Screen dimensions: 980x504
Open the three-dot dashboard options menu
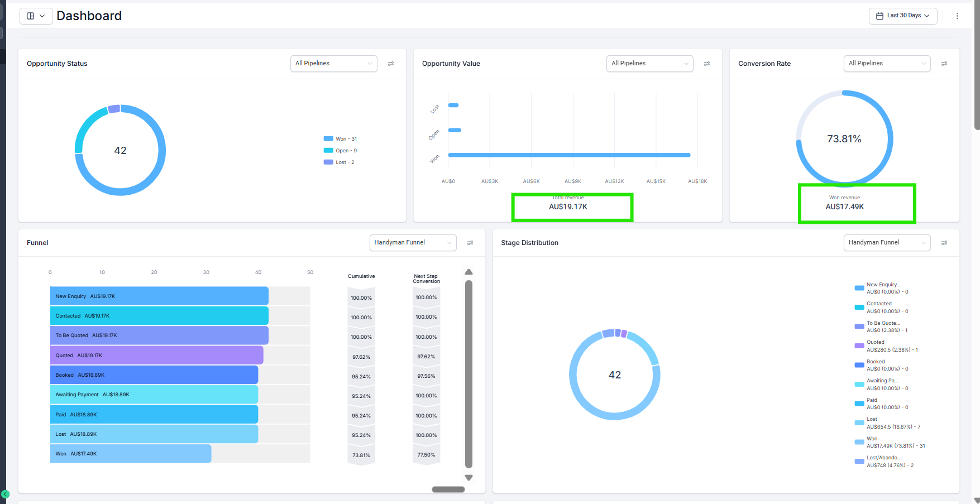click(957, 16)
